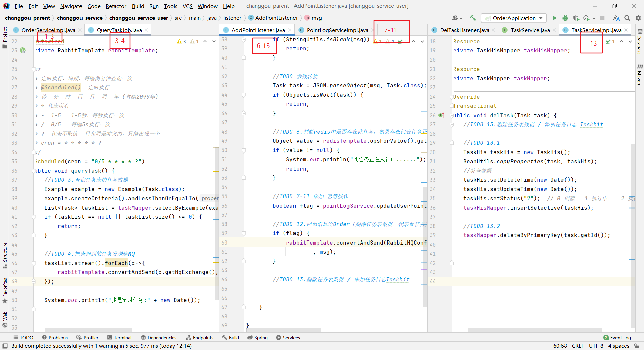Open the Maven tool window
The image size is (644, 350).
[x=639, y=74]
